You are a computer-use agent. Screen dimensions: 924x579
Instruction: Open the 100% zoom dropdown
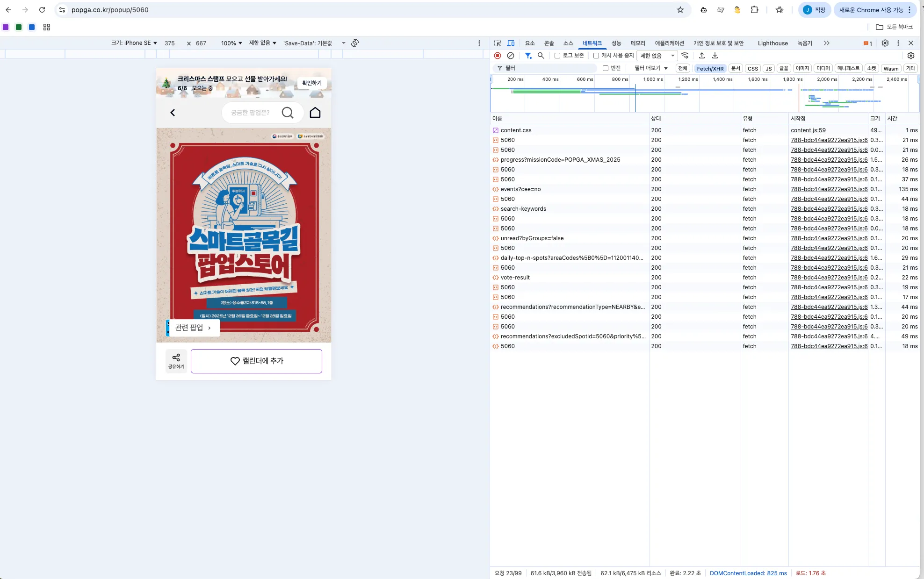[x=231, y=43]
